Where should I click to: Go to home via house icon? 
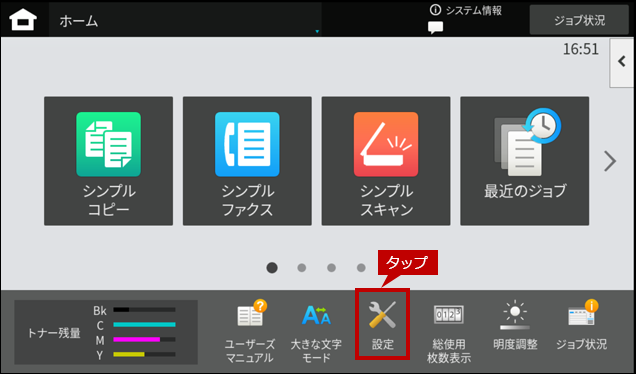click(x=23, y=19)
